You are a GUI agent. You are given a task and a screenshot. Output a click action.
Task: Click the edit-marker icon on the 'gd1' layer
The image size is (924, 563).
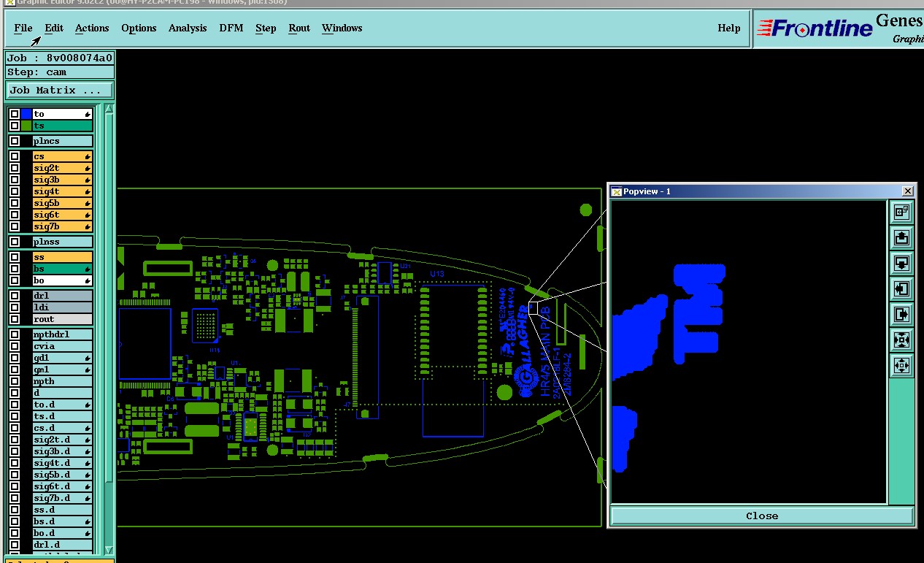point(88,358)
